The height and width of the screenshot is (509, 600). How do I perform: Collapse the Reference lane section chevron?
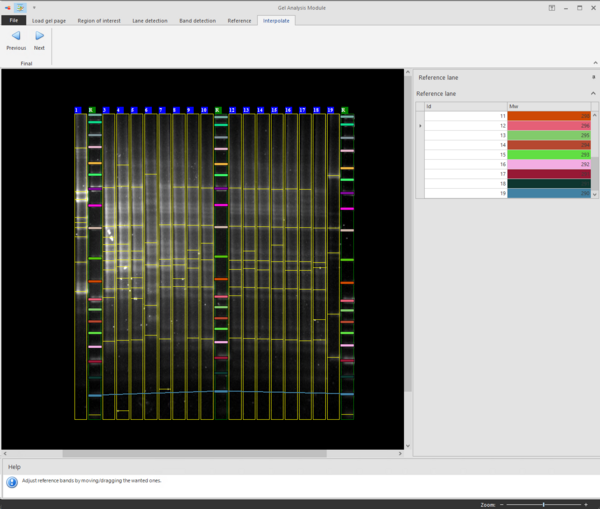593,93
